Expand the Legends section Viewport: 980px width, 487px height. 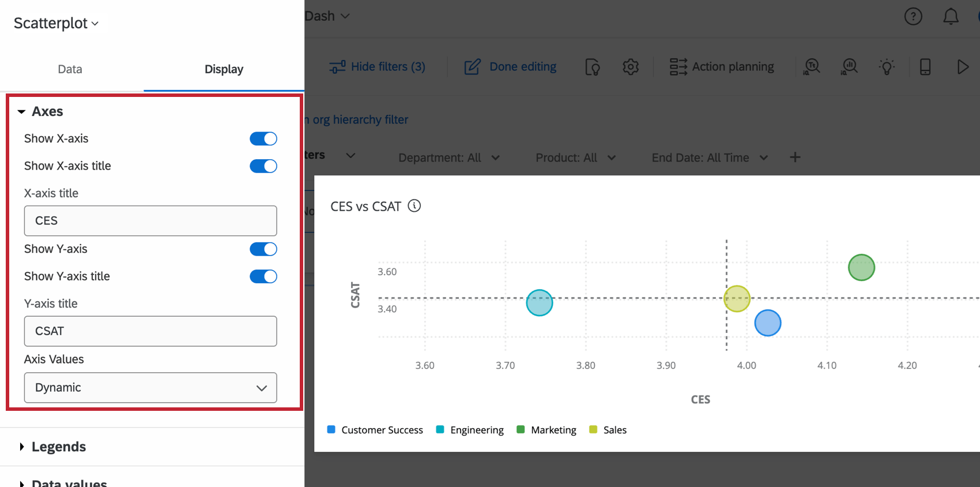[x=53, y=447]
